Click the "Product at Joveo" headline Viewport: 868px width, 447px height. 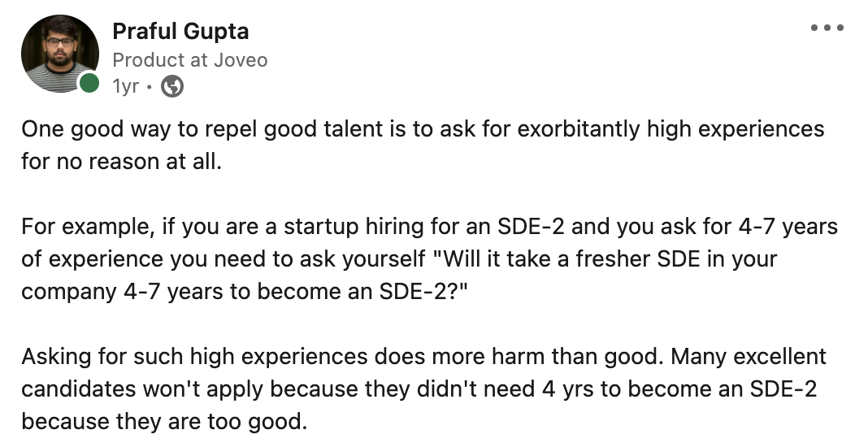189,60
